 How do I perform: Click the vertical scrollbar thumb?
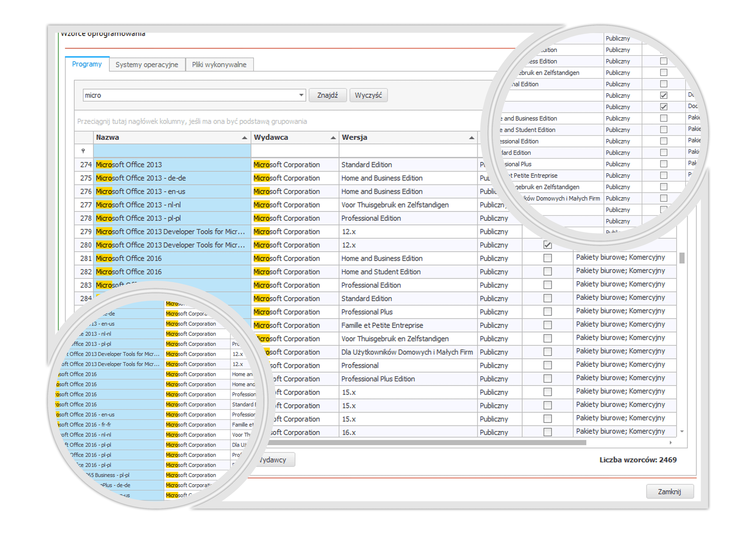(682, 258)
